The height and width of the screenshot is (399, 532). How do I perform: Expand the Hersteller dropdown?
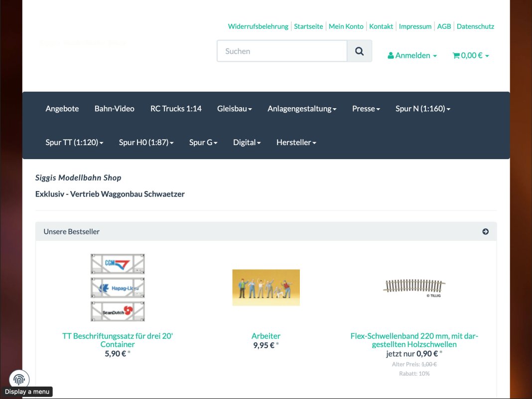[x=296, y=143]
